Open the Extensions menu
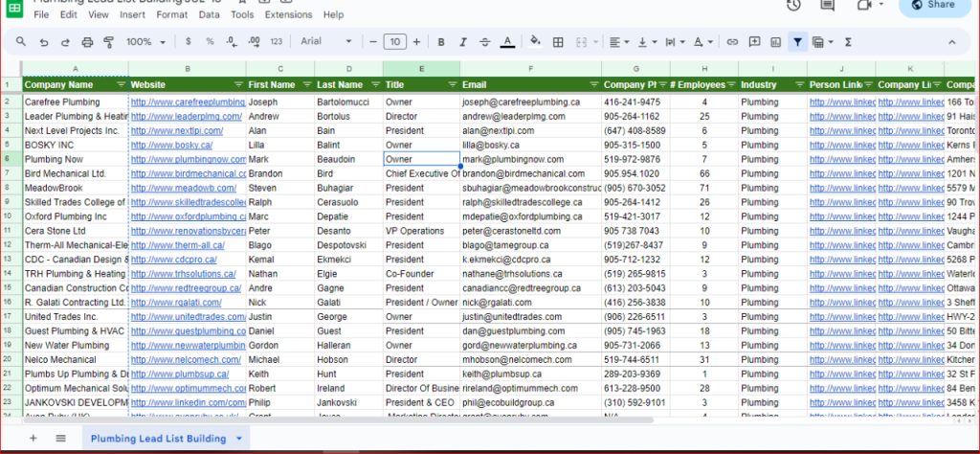 288,14
